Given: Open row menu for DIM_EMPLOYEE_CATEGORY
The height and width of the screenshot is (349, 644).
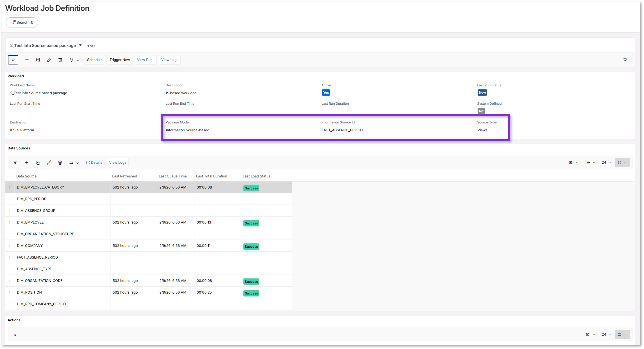Looking at the screenshot, I should pos(10,187).
